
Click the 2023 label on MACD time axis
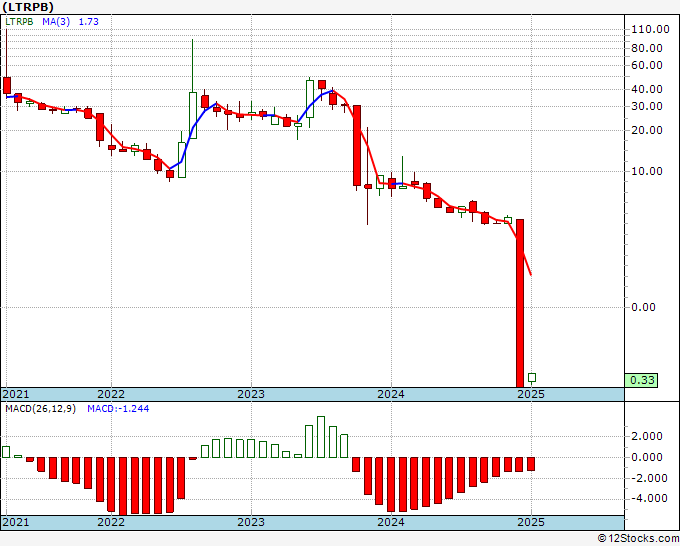(251, 522)
